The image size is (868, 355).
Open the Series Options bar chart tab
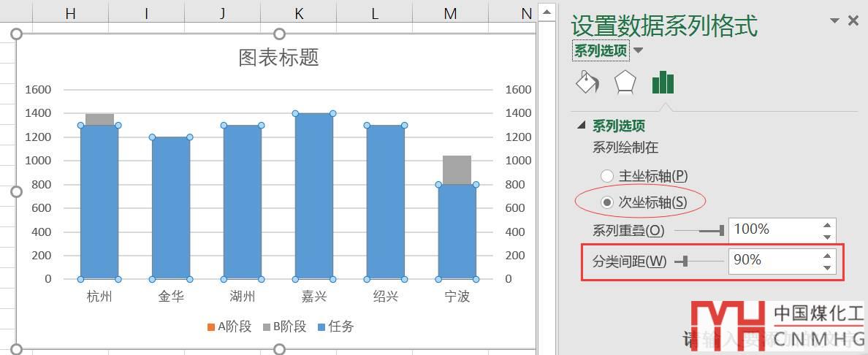click(x=663, y=83)
